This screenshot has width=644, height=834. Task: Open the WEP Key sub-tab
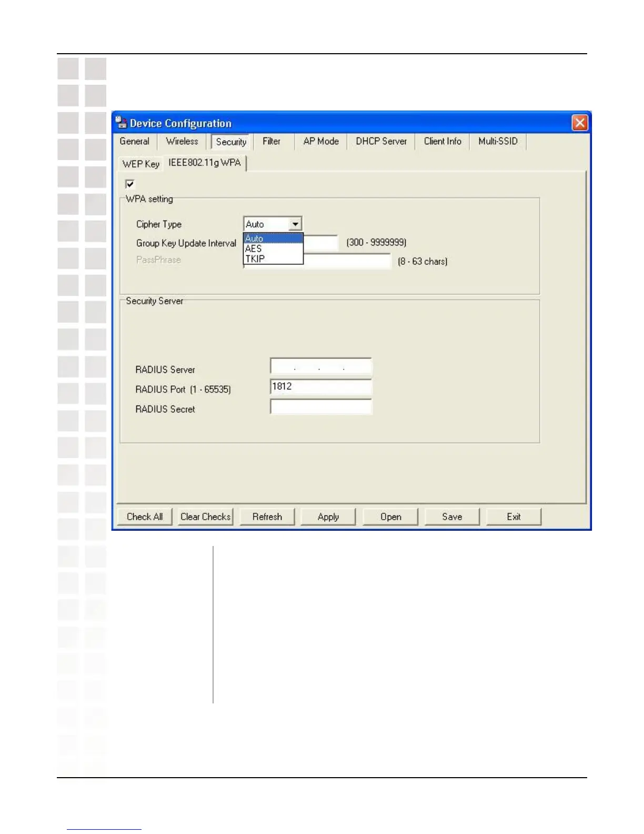140,164
